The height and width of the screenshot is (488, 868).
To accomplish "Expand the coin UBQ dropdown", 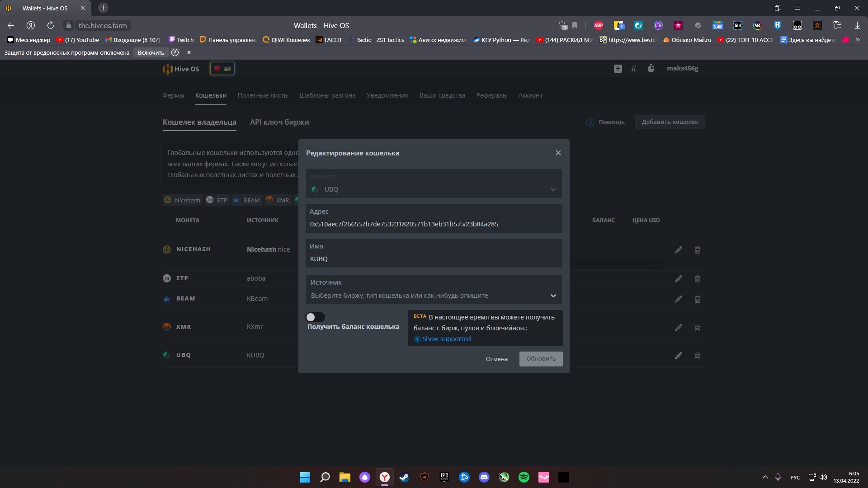I will (x=553, y=189).
